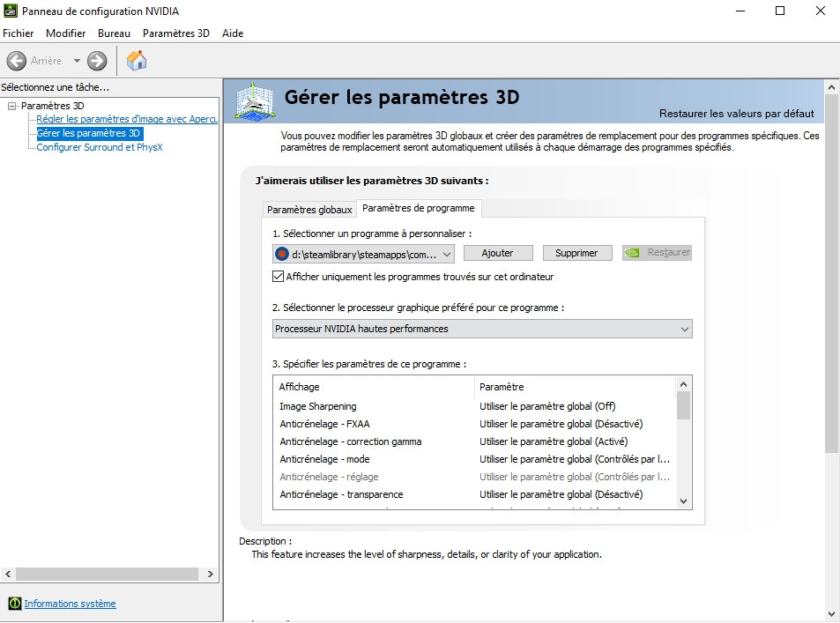Viewport: 840px width, 623px height.
Task: Toggle 'Afficher uniquement les programmes trouvés' checkbox
Action: coord(278,277)
